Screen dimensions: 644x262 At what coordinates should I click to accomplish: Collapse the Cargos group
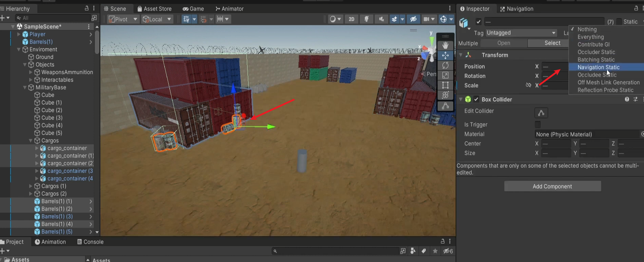[31, 141]
